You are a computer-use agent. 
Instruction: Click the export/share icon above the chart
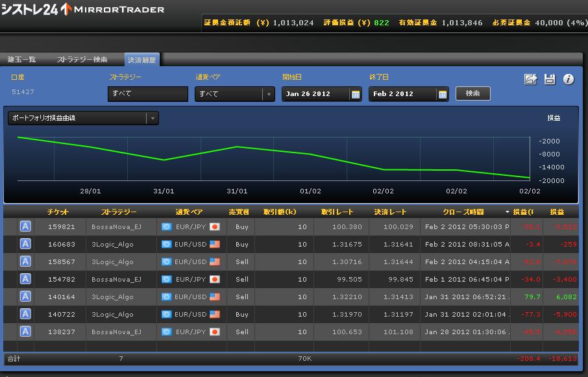pos(530,79)
